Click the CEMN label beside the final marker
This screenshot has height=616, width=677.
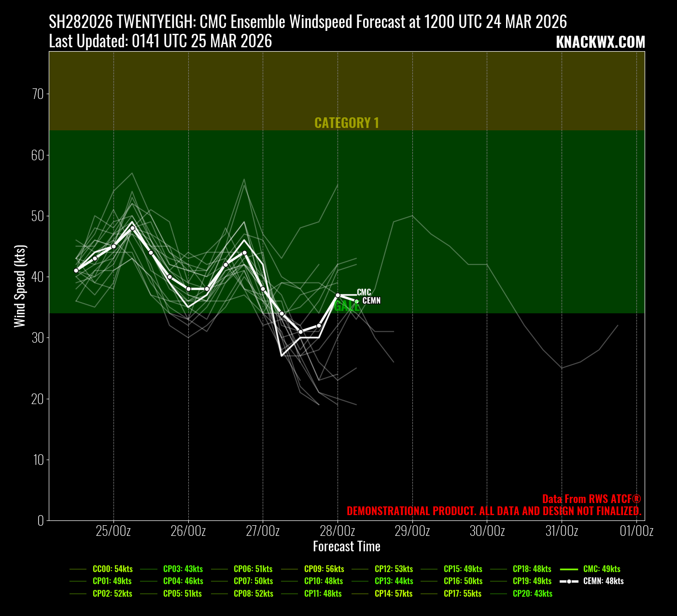click(x=371, y=300)
